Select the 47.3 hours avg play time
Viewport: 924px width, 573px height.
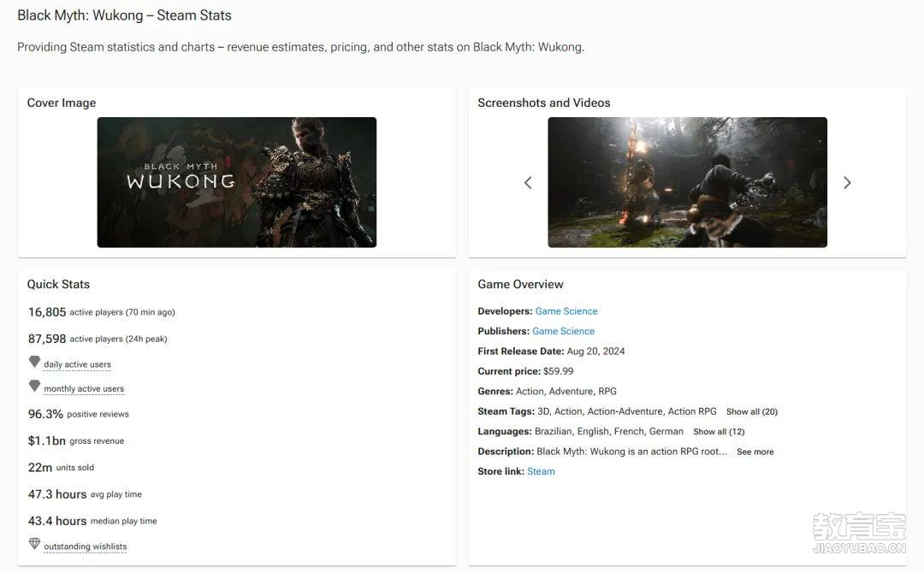(x=85, y=494)
